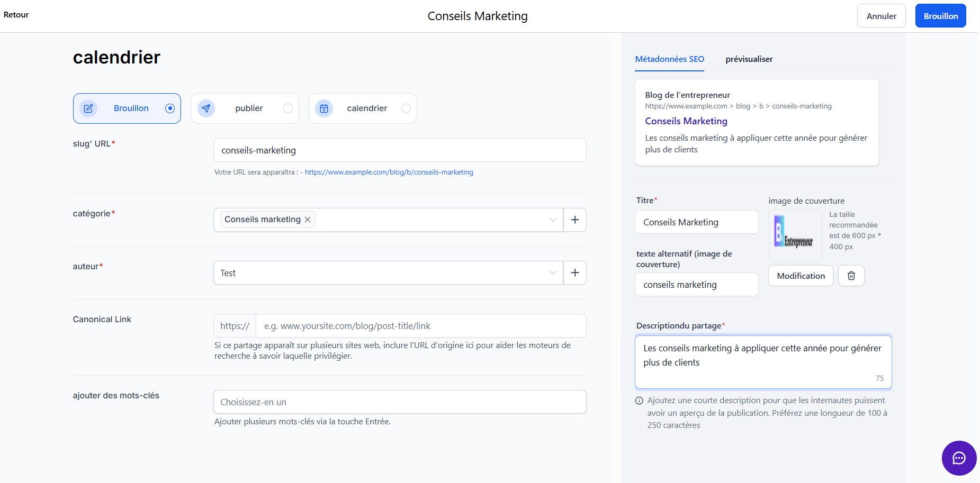
Task: Click the pencil edit icon beside Brouillon
Action: tap(88, 108)
